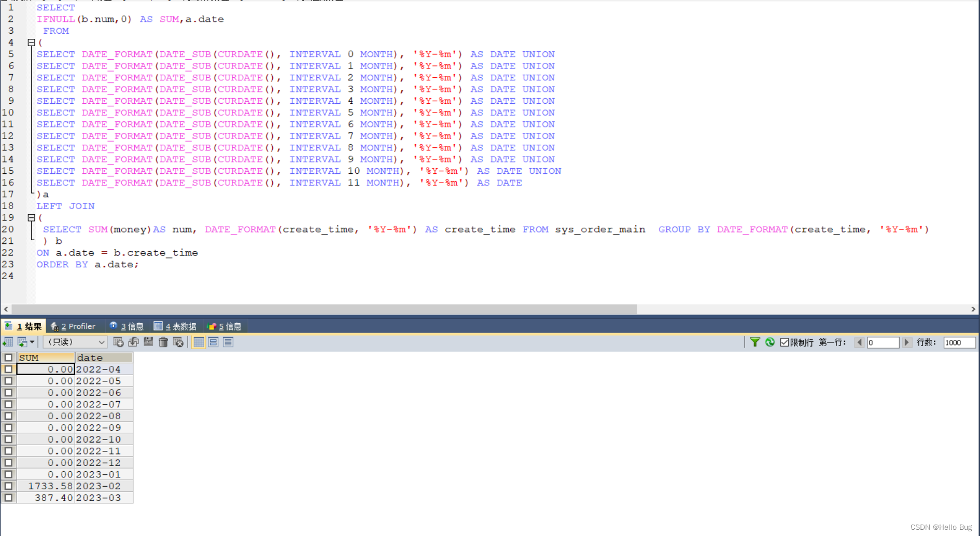Check the row checkbox for 2022-04

point(8,369)
